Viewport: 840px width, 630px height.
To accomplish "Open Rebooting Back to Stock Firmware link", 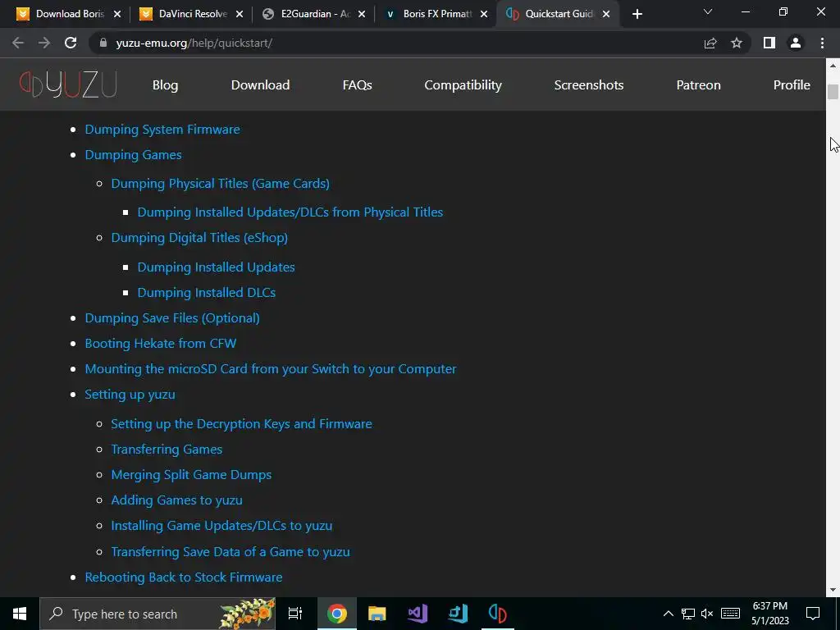I will 183,577.
